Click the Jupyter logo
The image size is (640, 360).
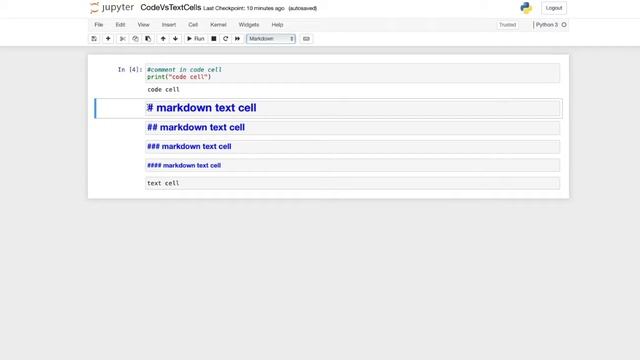(112, 8)
